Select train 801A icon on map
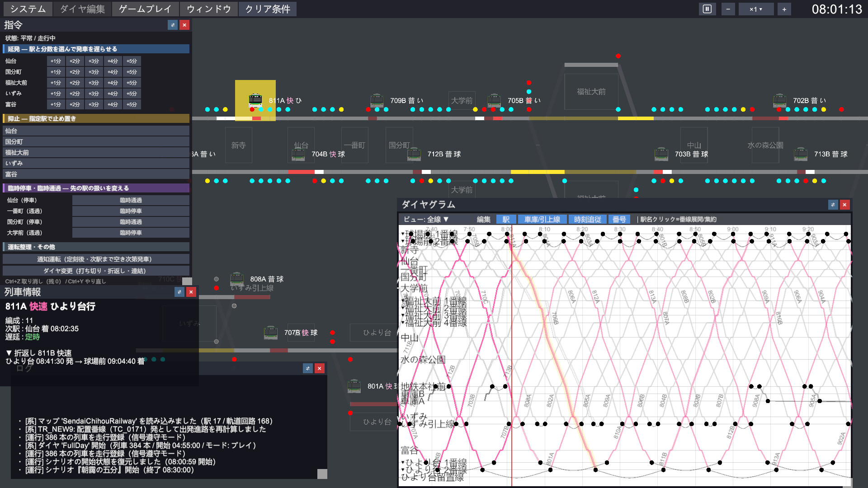The width and height of the screenshot is (868, 488). click(354, 386)
